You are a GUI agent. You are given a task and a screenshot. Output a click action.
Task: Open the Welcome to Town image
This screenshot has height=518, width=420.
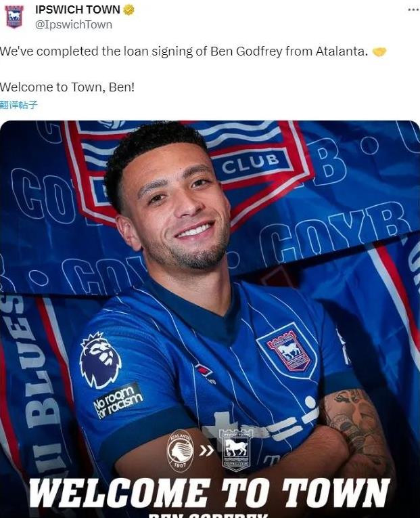click(210, 319)
